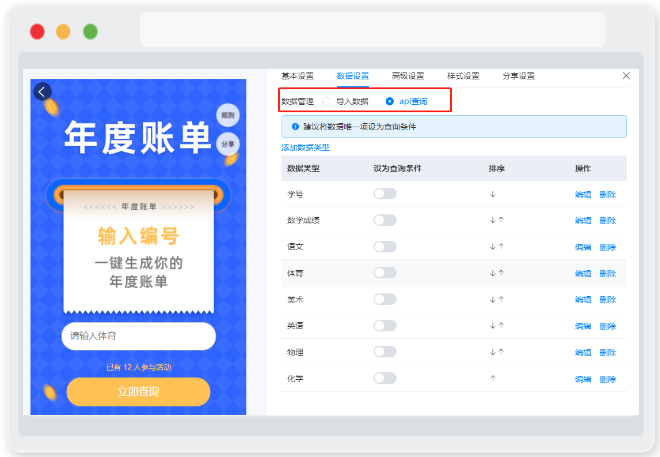Viewport: 660px width, 457px height.
Task: Click 编辑 for the 学号 row
Action: pyautogui.click(x=583, y=194)
